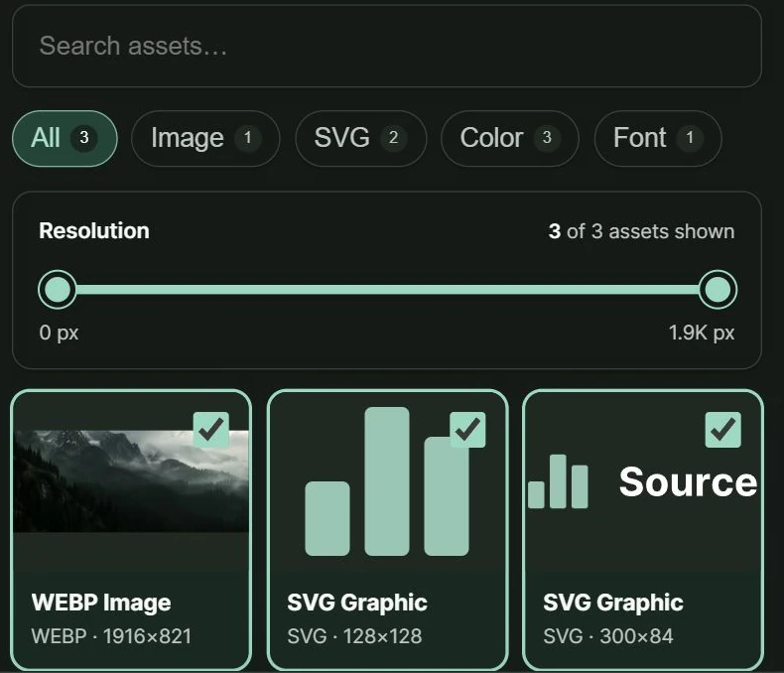Image resolution: width=784 pixels, height=673 pixels.
Task: Click the SVG · 128×128 label
Action: click(354, 636)
